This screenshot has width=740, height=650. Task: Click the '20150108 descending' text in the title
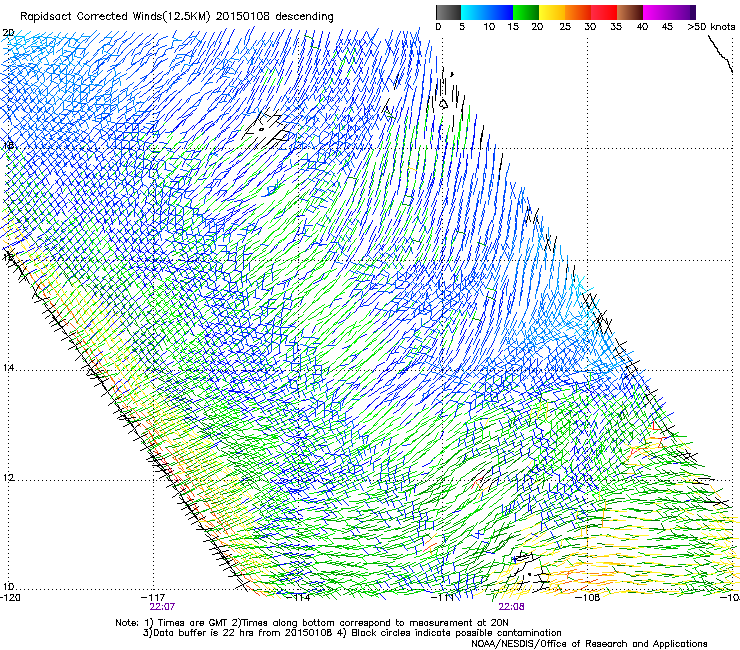[275, 17]
